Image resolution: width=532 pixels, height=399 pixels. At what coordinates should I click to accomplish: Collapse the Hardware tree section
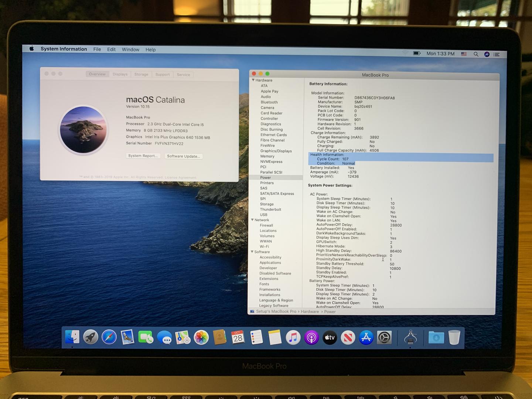pyautogui.click(x=253, y=80)
